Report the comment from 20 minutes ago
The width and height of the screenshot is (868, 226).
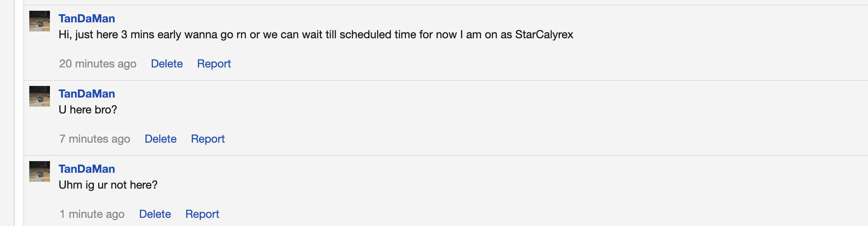(x=214, y=64)
